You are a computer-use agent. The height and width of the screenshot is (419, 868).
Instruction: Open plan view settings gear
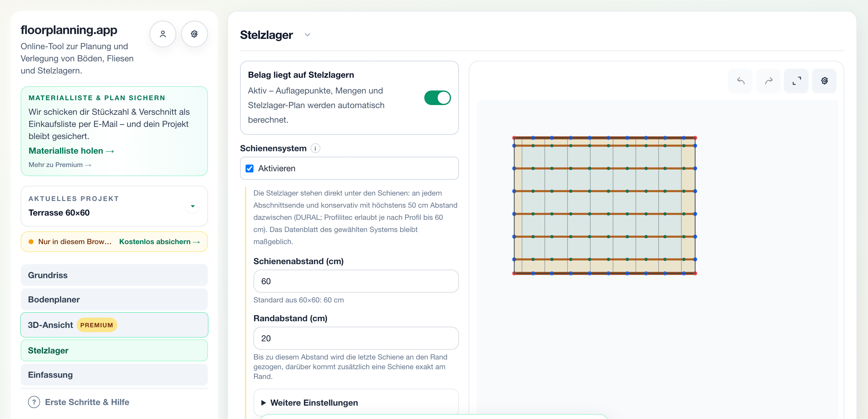click(824, 81)
